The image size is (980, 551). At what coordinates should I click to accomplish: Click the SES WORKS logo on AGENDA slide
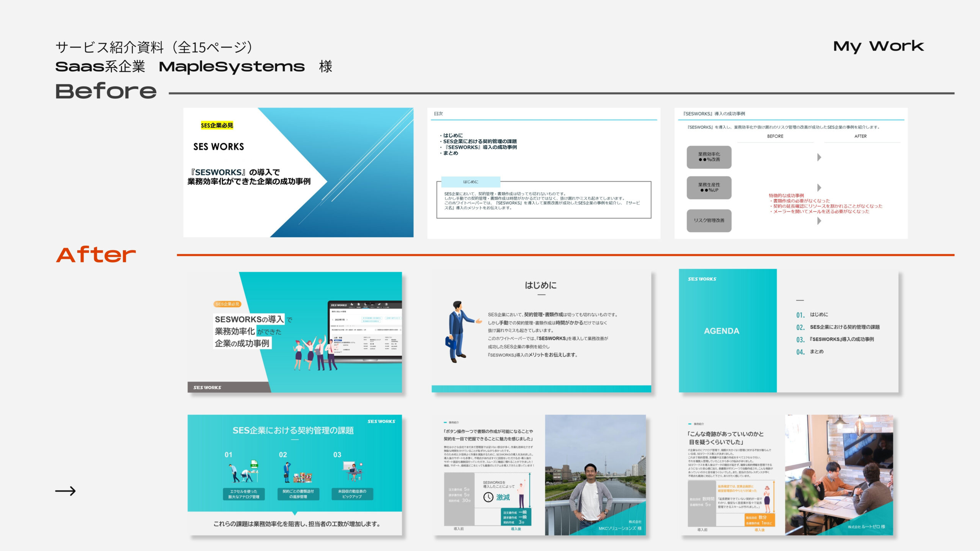coord(702,279)
